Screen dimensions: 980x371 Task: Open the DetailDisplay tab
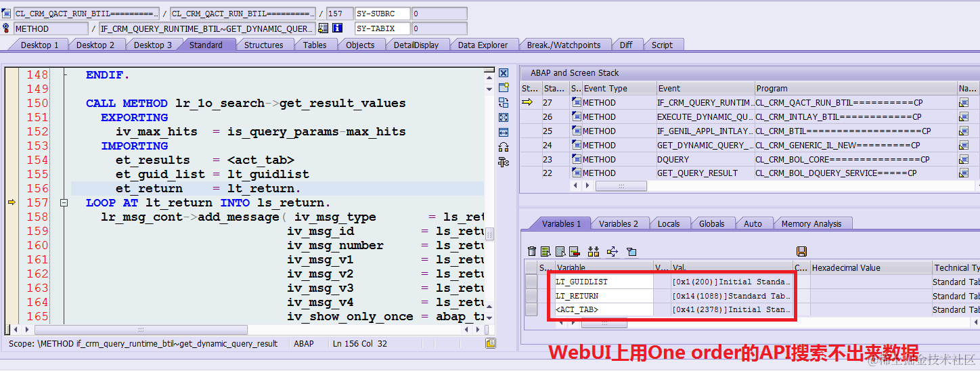coord(416,45)
